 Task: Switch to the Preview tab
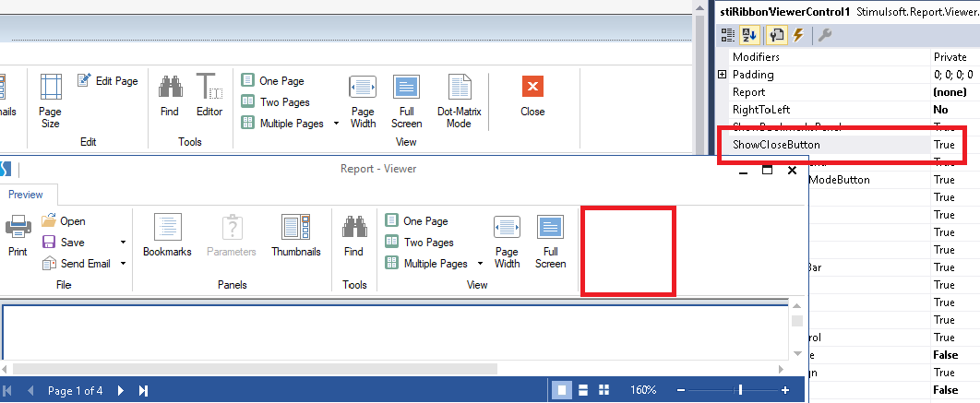tap(26, 195)
